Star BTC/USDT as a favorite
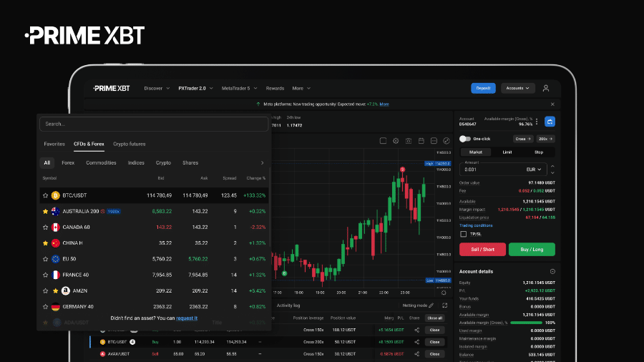 point(45,195)
